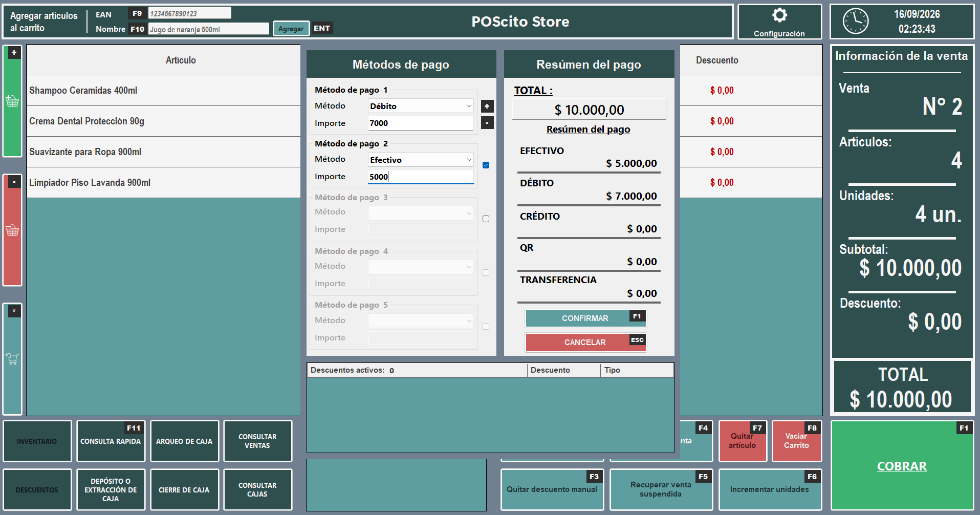
Task: Expand the Método dropdown of payment 3
Action: (x=421, y=213)
